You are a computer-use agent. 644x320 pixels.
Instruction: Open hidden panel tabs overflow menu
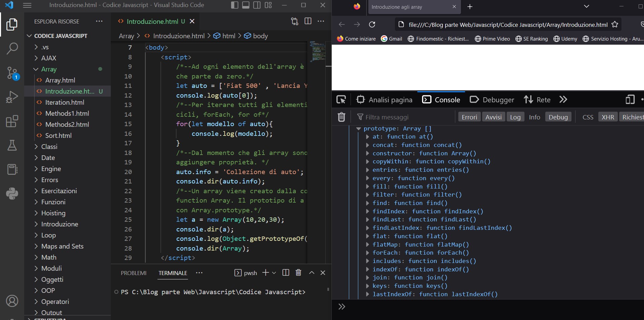click(199, 273)
